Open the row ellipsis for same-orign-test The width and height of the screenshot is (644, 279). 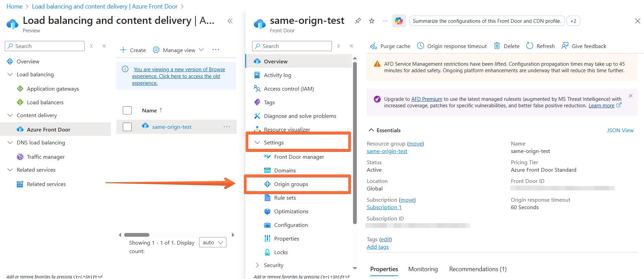click(227, 127)
